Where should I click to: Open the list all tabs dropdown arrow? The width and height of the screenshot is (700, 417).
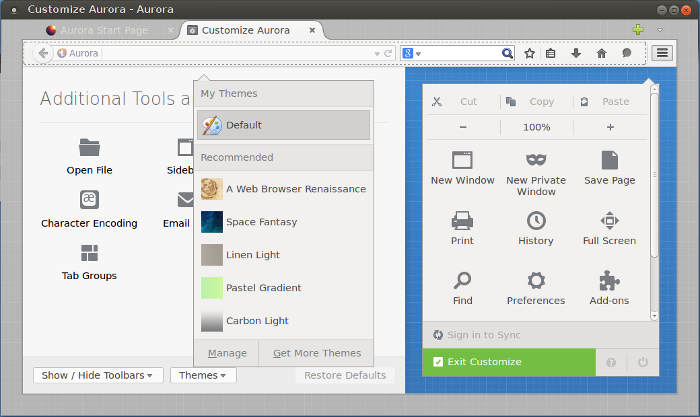(660, 30)
